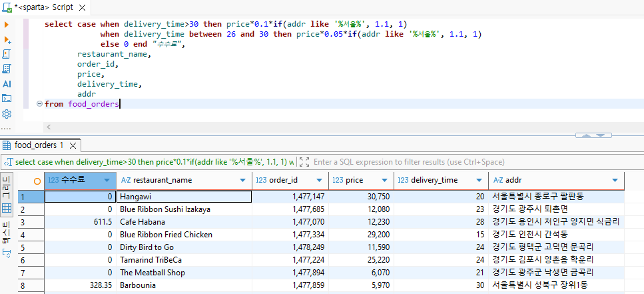644x294 pixels.
Task: Click the Cafe Habana cell
Action: [x=184, y=222]
